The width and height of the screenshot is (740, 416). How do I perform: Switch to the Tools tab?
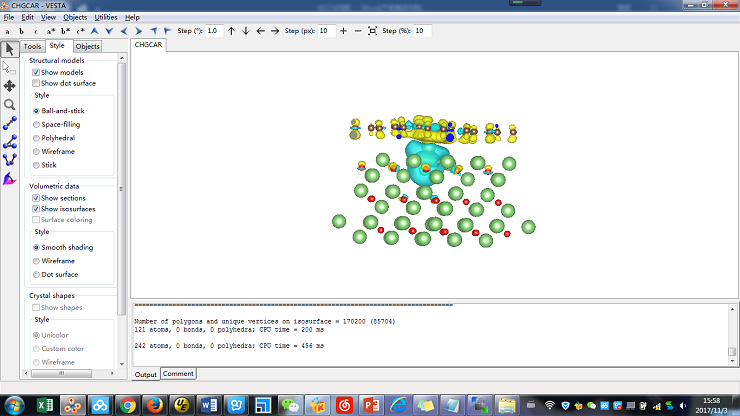pyautogui.click(x=33, y=46)
